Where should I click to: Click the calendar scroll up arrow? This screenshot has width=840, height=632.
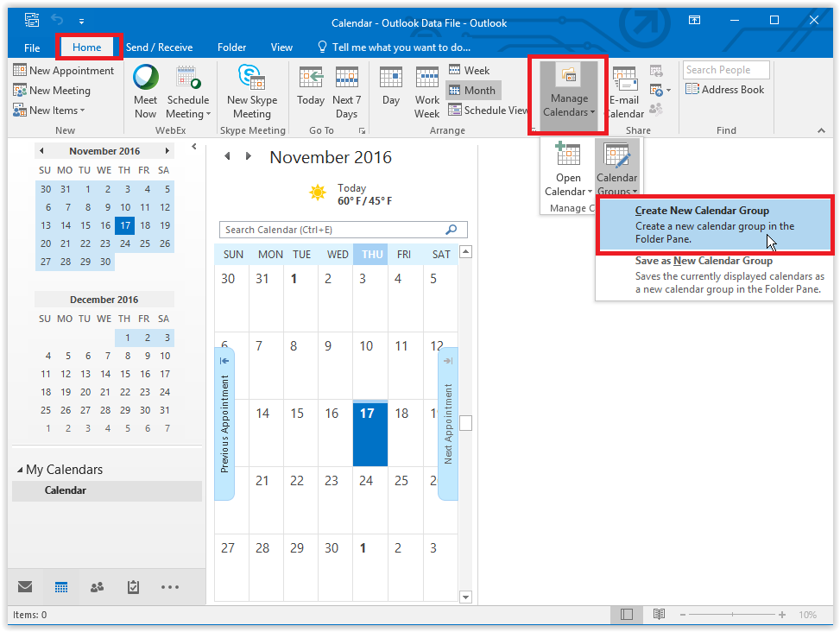(466, 252)
